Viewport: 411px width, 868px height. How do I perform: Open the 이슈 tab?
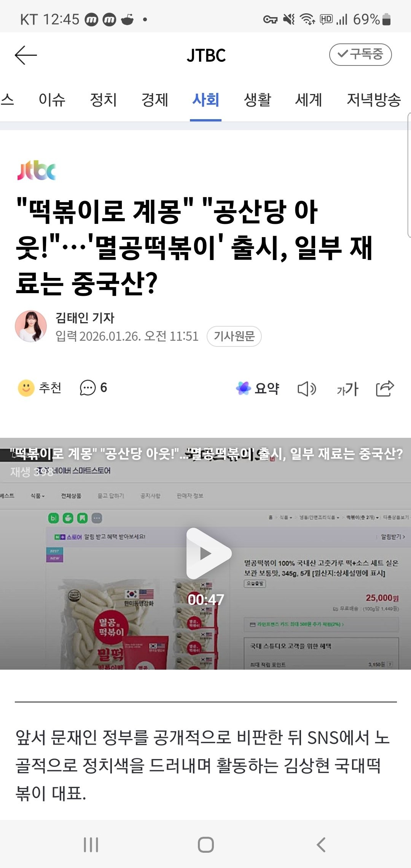click(52, 100)
